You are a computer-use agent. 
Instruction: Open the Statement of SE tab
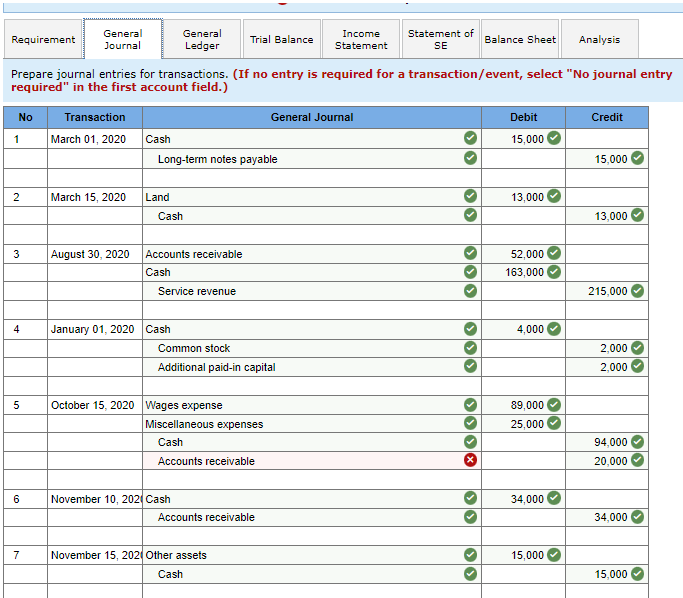tap(441, 39)
